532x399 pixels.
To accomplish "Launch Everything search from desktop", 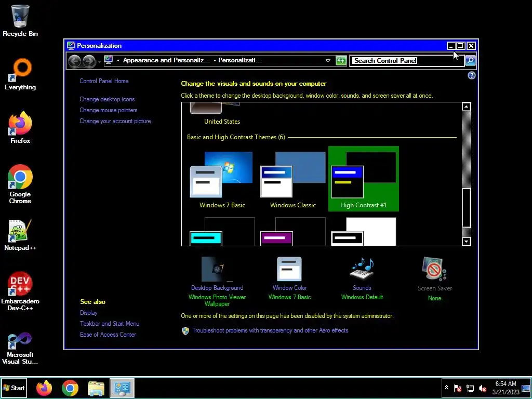I will (20, 74).
